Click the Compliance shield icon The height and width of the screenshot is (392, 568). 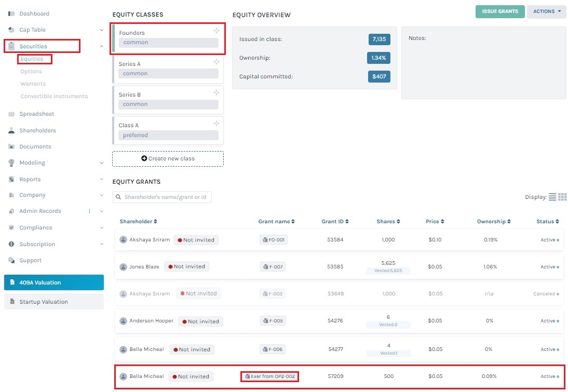(x=11, y=227)
